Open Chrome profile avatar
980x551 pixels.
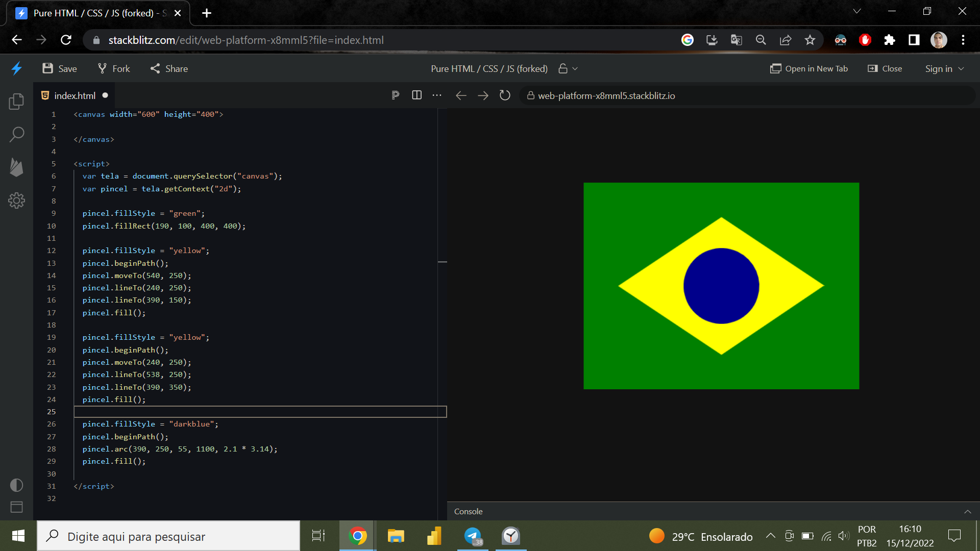[x=939, y=40]
